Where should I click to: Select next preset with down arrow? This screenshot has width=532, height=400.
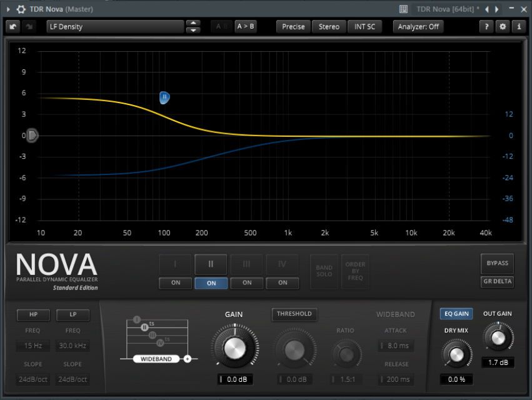(x=193, y=30)
